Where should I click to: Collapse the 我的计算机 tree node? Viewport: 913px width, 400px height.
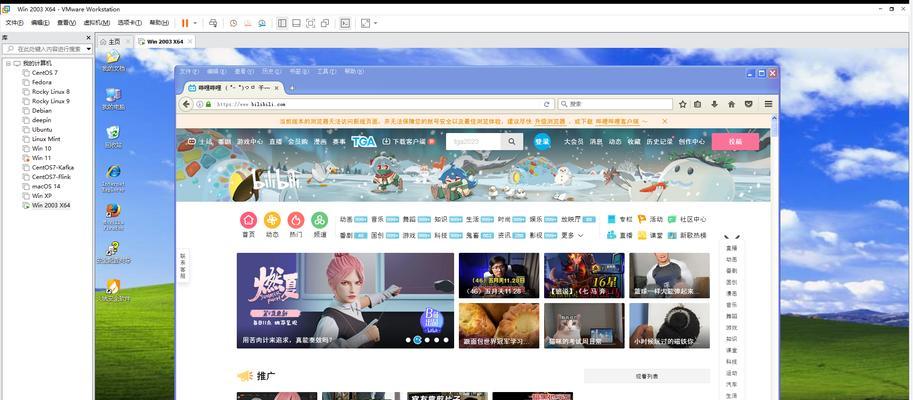pos(8,63)
